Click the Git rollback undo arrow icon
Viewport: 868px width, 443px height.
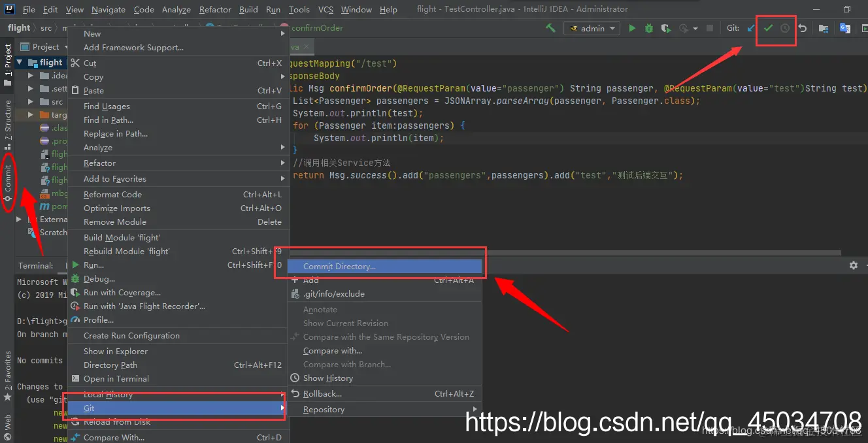tap(803, 28)
